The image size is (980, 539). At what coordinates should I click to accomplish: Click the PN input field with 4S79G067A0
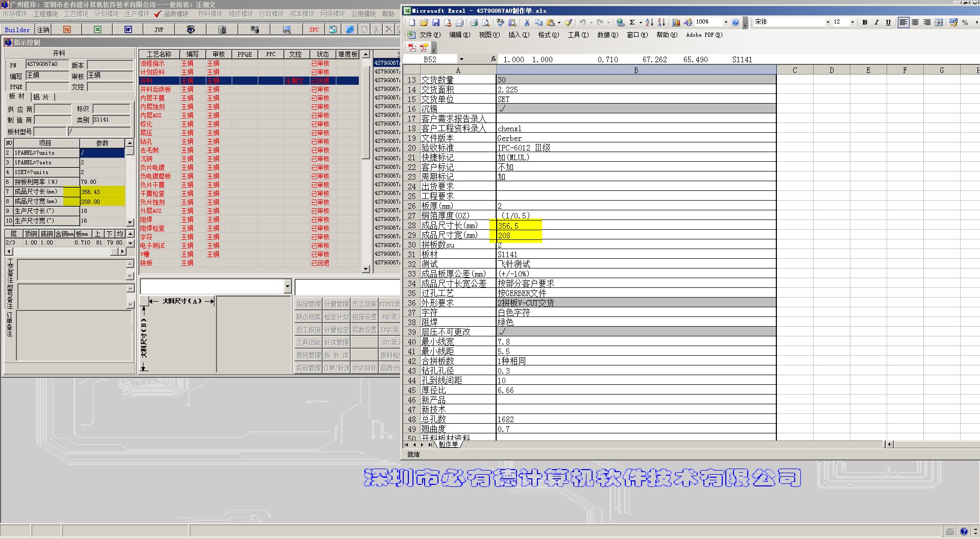pyautogui.click(x=47, y=64)
